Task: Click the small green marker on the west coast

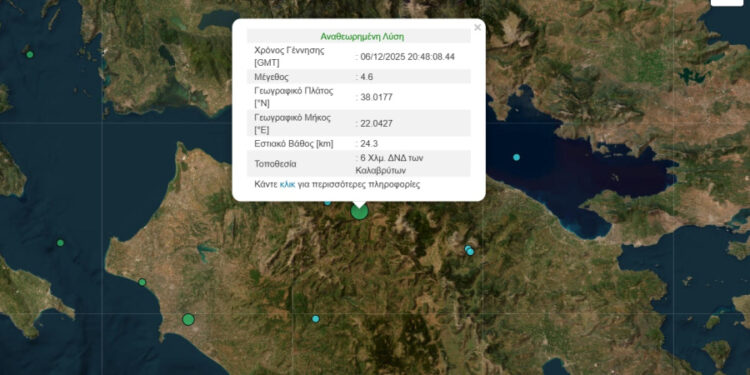Action: pos(142,282)
